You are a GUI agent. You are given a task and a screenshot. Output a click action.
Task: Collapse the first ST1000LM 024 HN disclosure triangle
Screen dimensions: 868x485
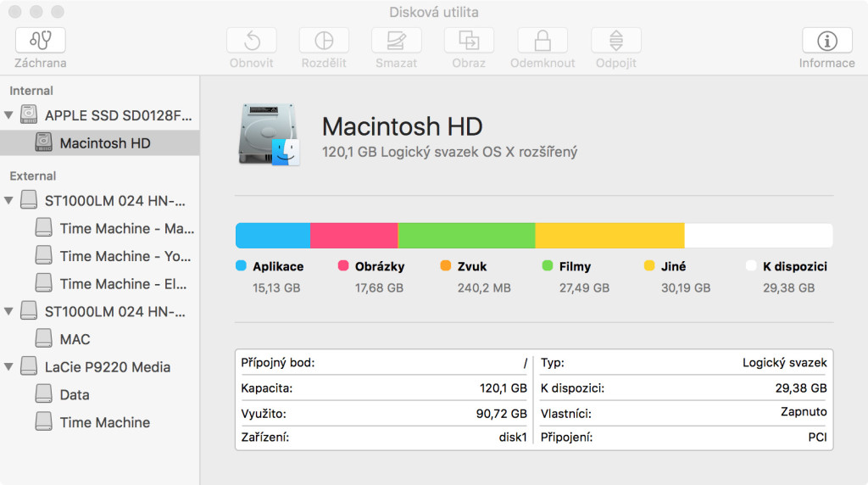pyautogui.click(x=8, y=200)
